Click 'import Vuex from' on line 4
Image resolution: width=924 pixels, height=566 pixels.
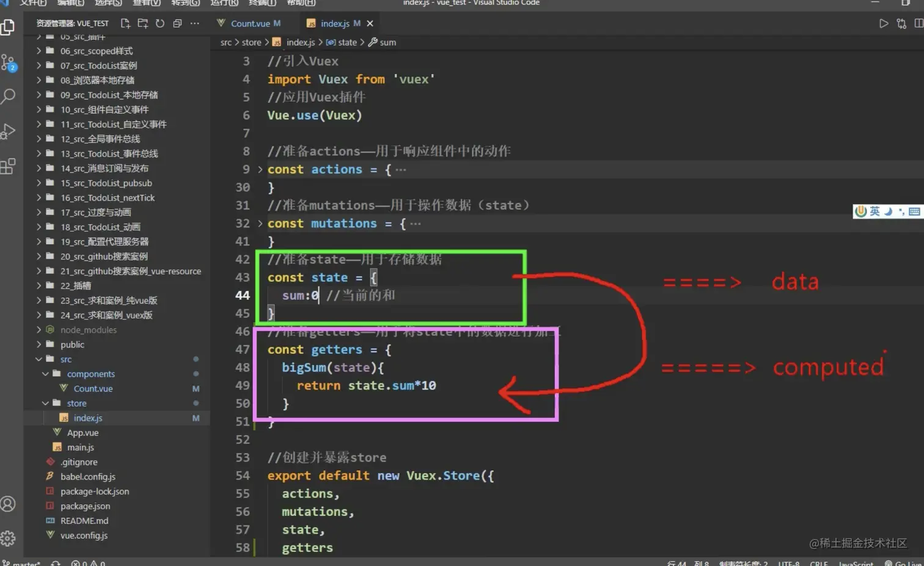click(x=326, y=79)
